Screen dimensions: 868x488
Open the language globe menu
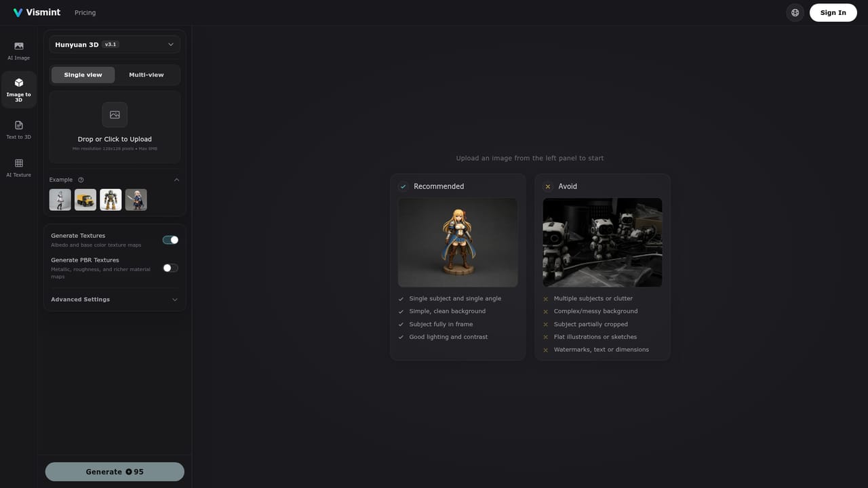click(x=795, y=12)
